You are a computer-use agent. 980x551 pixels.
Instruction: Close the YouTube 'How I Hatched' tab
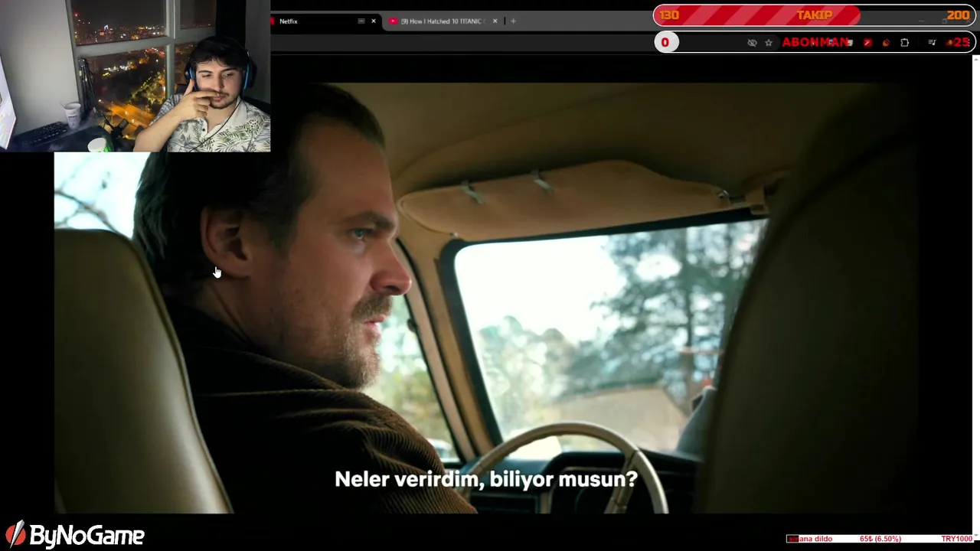(495, 21)
